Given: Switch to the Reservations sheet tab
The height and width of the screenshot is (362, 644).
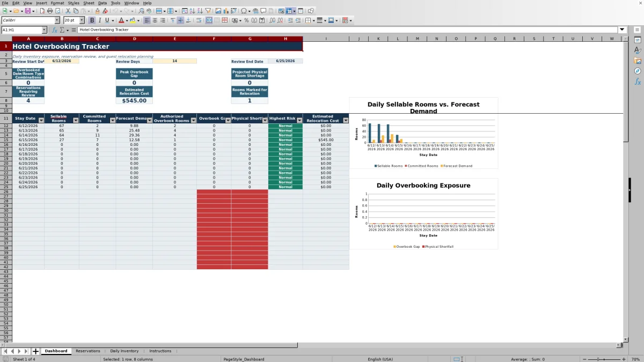Looking at the screenshot, I should click(87, 351).
